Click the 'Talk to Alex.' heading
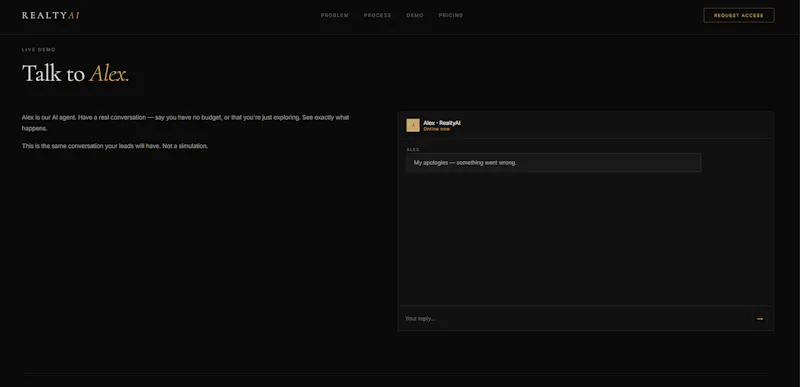This screenshot has height=387, width=800. click(x=76, y=73)
